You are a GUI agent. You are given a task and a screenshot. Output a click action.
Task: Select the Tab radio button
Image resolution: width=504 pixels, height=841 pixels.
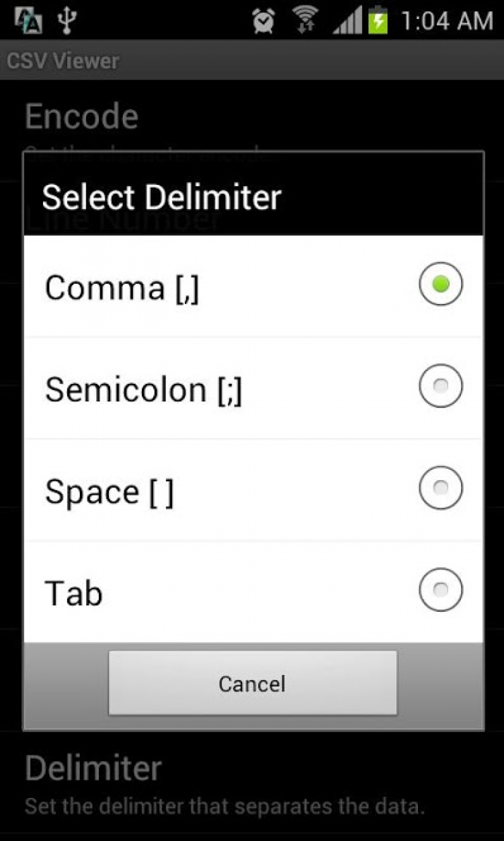tap(441, 590)
